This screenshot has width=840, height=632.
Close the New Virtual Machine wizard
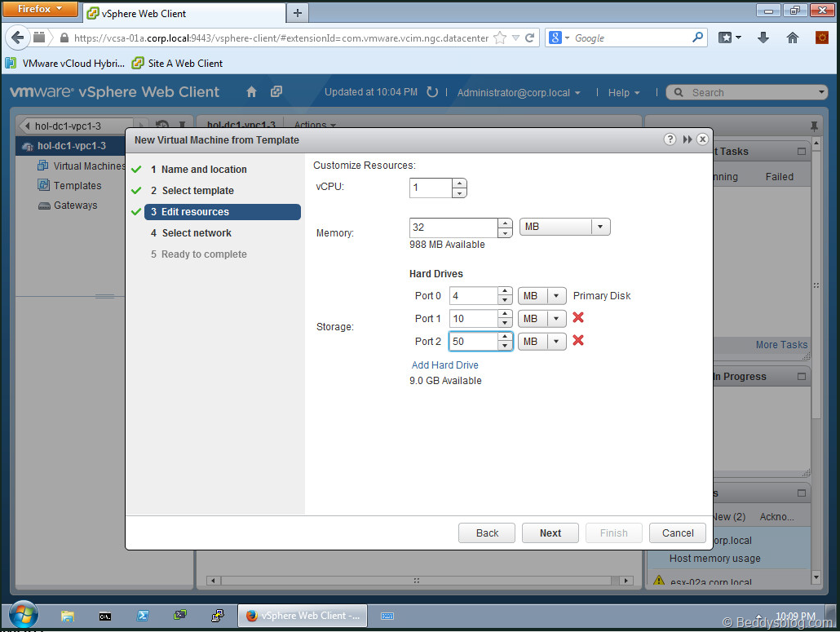click(x=702, y=139)
